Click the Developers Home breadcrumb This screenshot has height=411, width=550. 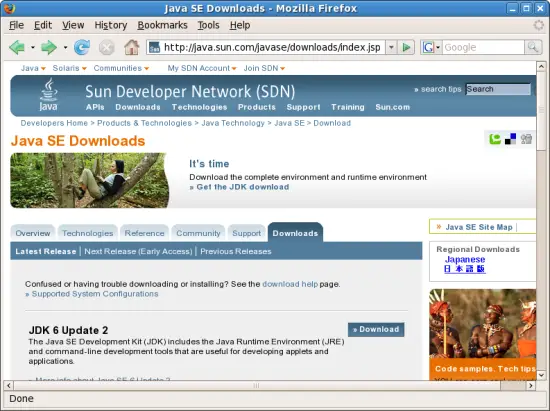pos(54,123)
